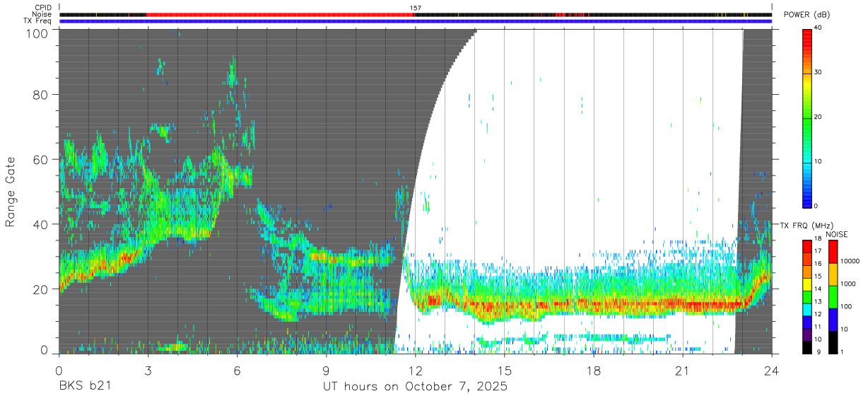This screenshot has width=868, height=401.
Task: Click the black swatch in the NOISE legend
Action: (x=834, y=342)
